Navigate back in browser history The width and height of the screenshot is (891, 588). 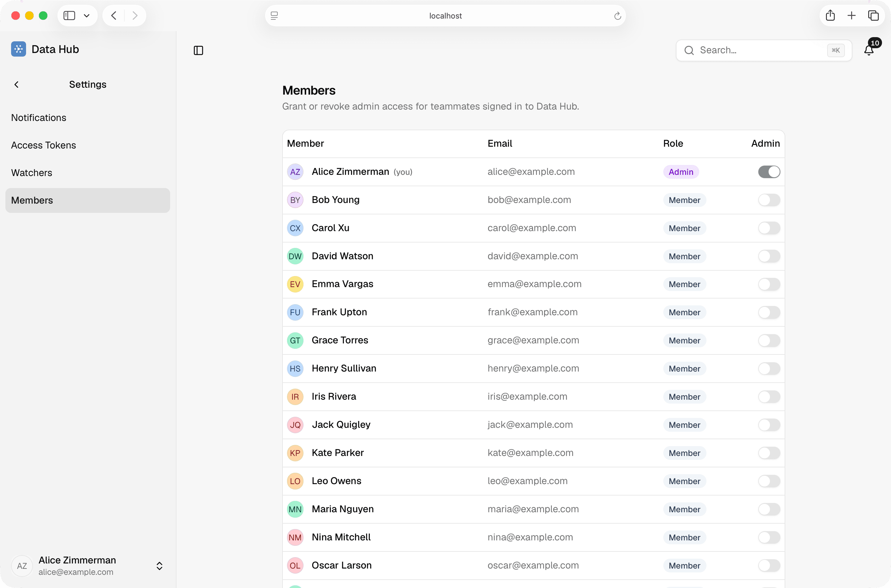[x=114, y=16]
